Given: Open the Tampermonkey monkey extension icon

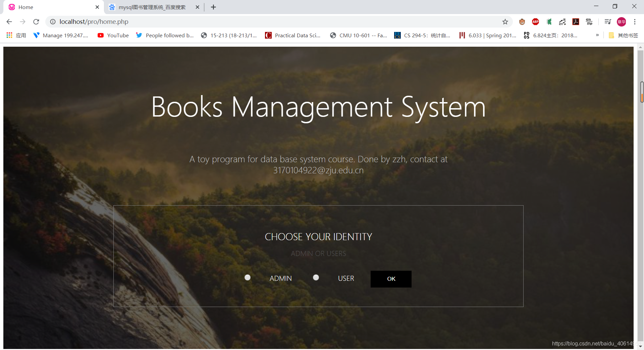Looking at the screenshot, I should (x=522, y=22).
